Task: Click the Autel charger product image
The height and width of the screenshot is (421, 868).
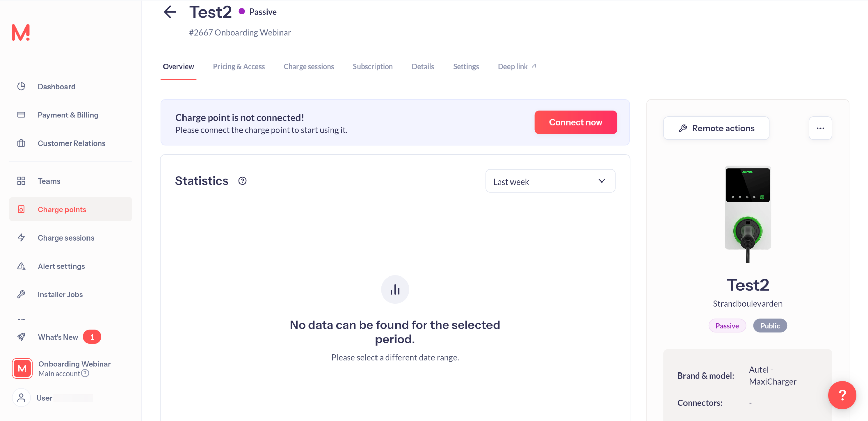Action: (x=747, y=214)
